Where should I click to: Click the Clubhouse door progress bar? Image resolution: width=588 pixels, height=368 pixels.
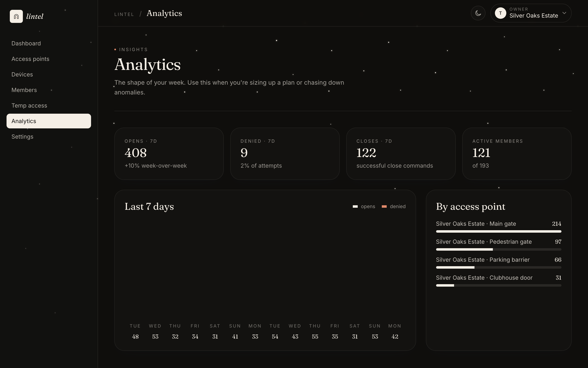(499, 285)
